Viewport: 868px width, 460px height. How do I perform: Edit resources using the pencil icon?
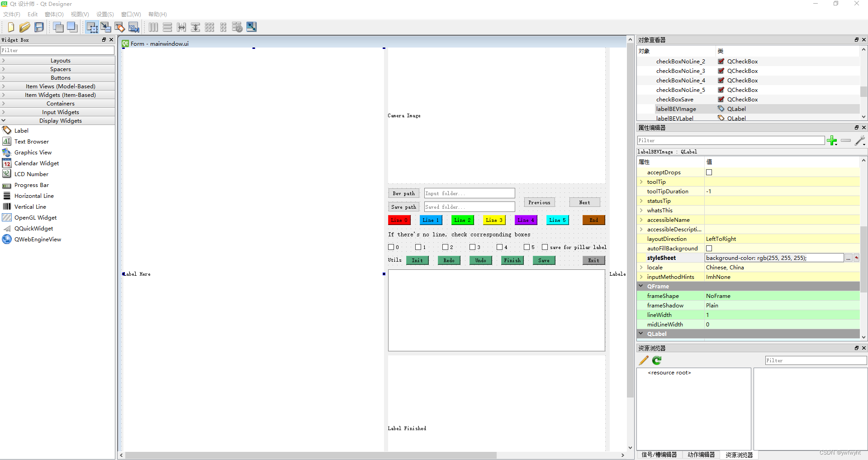click(643, 360)
